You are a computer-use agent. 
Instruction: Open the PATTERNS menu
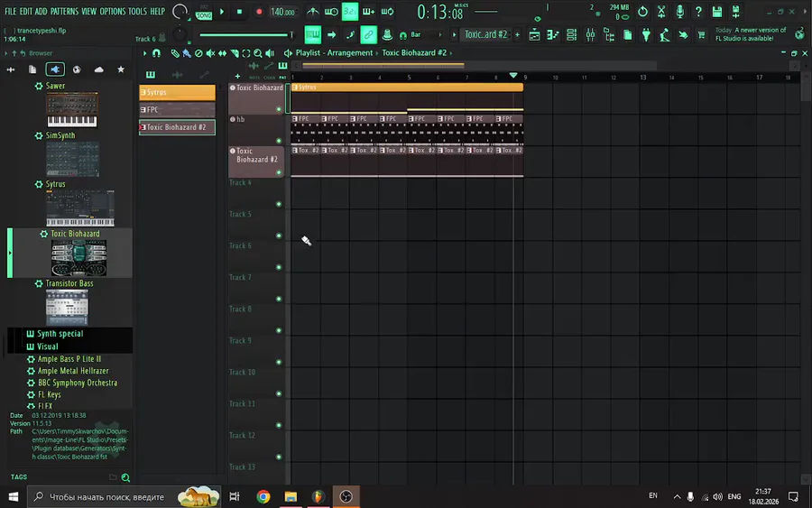point(64,12)
